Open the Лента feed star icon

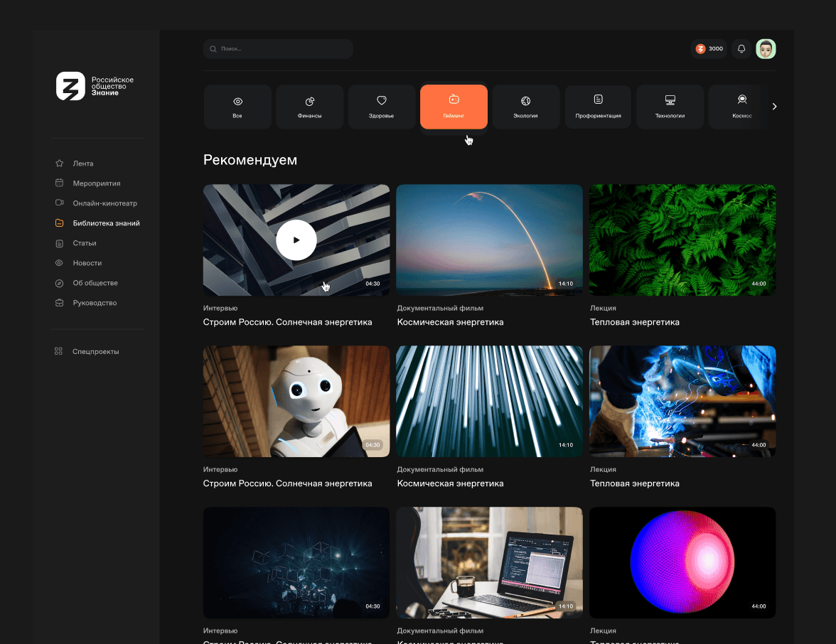[x=59, y=163]
